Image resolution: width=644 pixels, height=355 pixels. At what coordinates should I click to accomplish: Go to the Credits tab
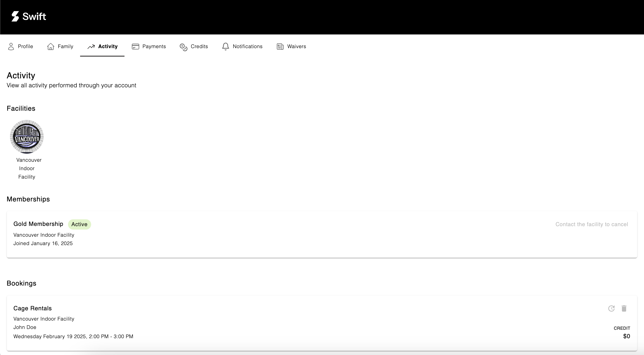click(x=199, y=47)
